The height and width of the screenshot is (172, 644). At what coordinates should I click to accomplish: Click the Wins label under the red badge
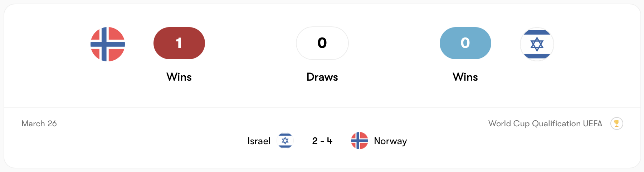click(179, 77)
